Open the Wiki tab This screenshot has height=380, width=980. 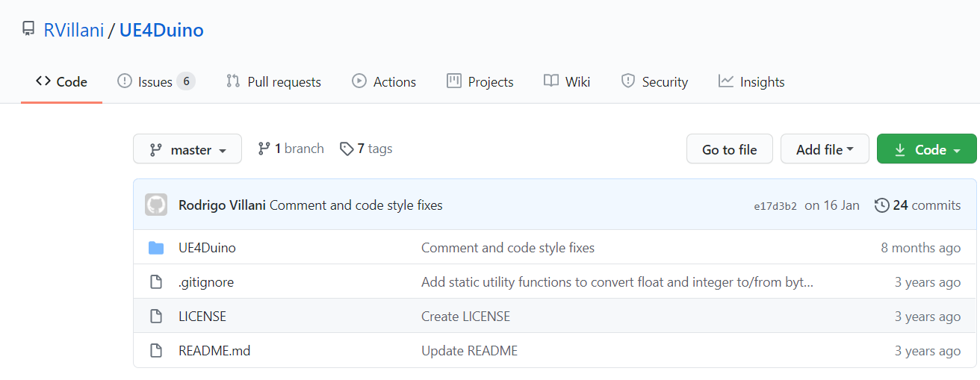click(567, 81)
